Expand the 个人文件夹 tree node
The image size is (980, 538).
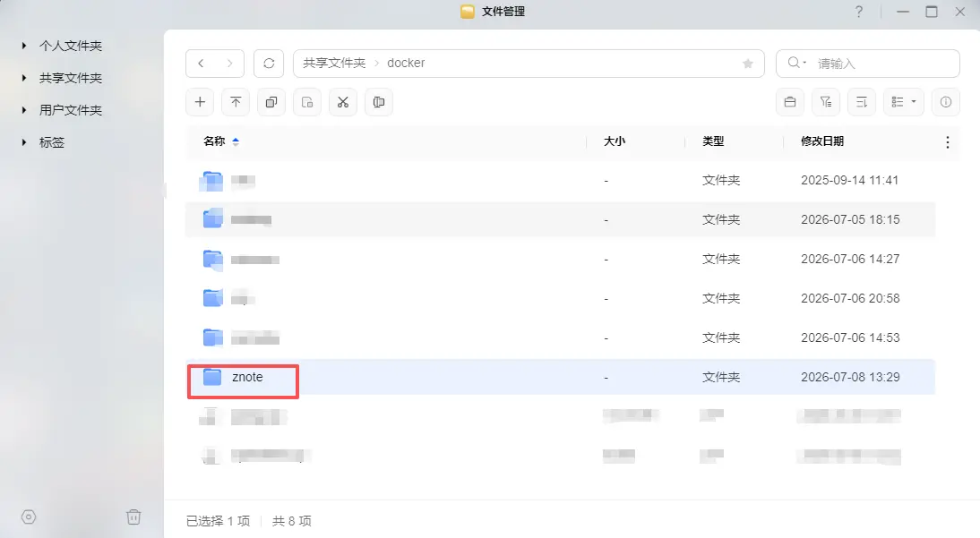[24, 46]
